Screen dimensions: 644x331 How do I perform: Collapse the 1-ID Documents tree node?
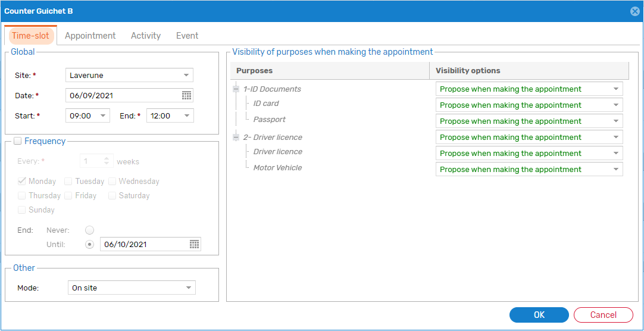point(236,89)
